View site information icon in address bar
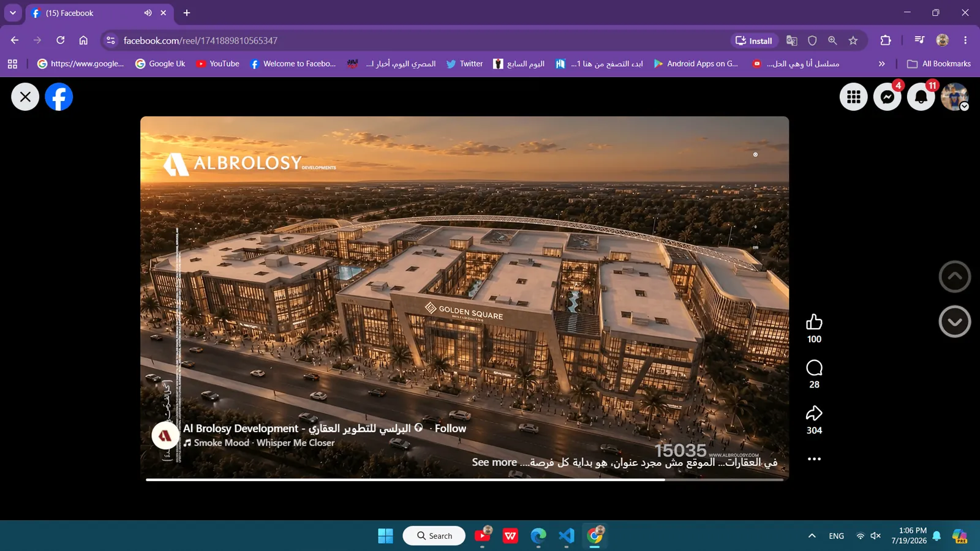 (111, 40)
